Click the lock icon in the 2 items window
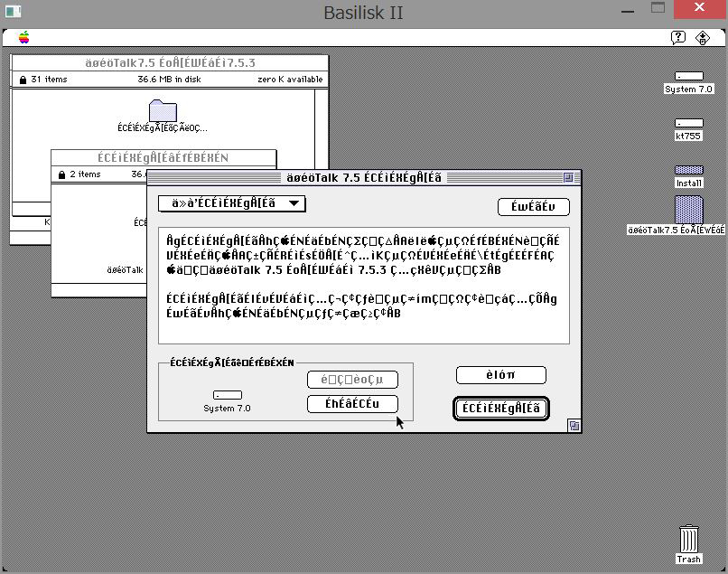 [x=61, y=174]
